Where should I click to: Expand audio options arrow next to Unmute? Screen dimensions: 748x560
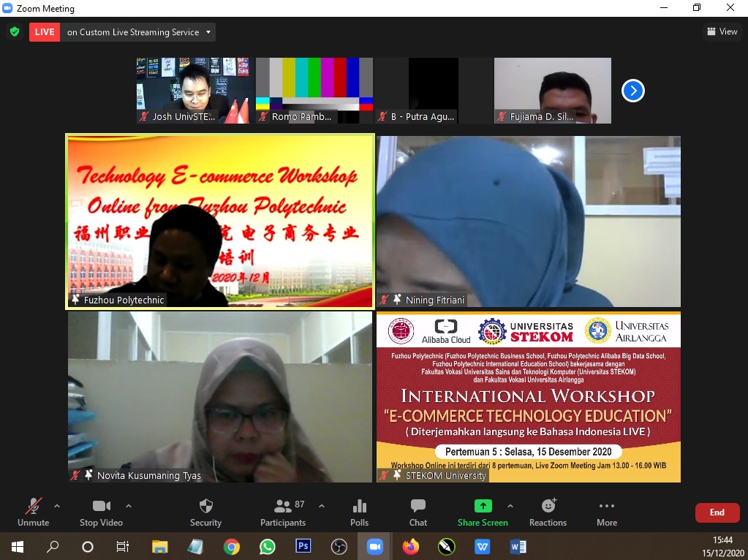[x=57, y=506]
